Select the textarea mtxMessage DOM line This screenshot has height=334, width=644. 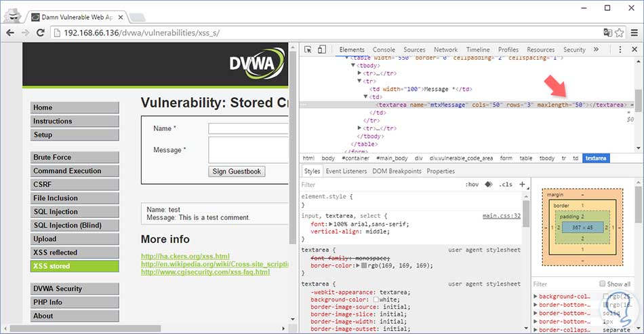[x=500, y=105]
